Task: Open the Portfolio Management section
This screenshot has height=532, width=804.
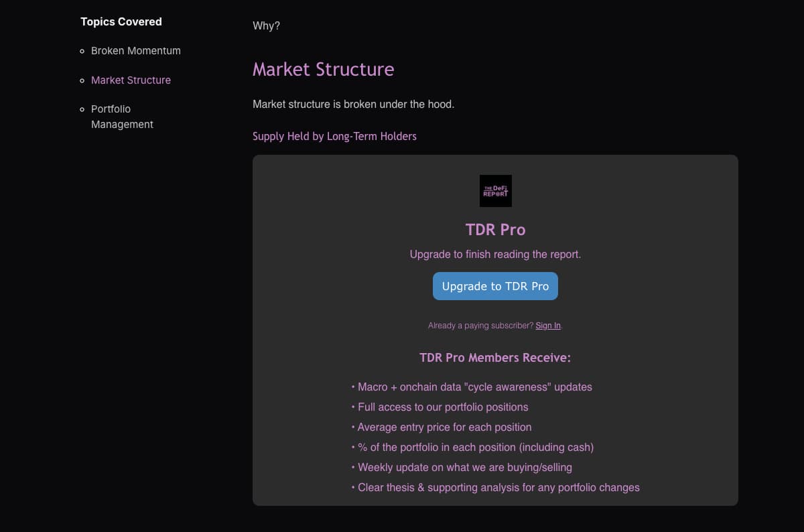Action: (122, 117)
